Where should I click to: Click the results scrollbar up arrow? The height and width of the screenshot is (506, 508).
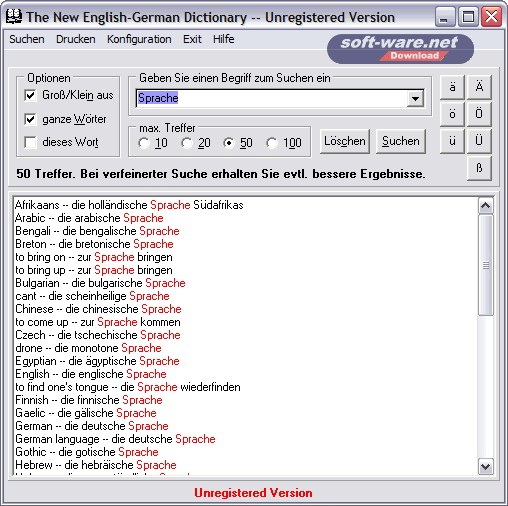click(486, 206)
